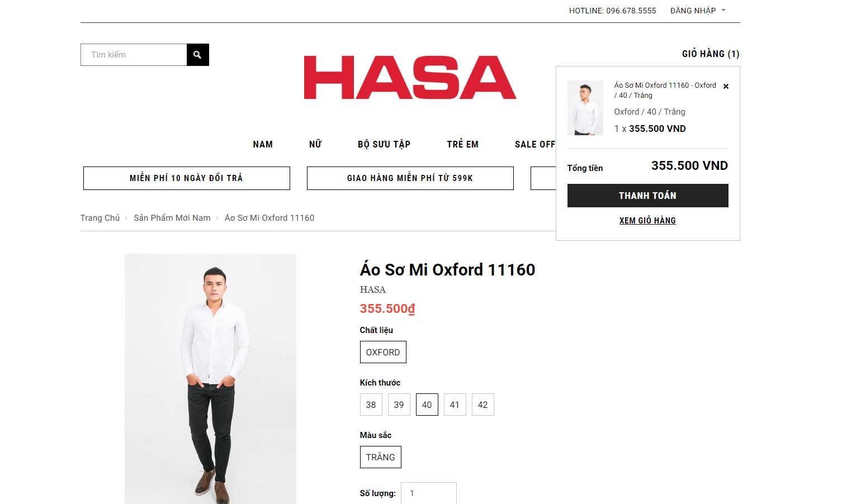The height and width of the screenshot is (504, 842).
Task: Pick size 42
Action: click(483, 405)
